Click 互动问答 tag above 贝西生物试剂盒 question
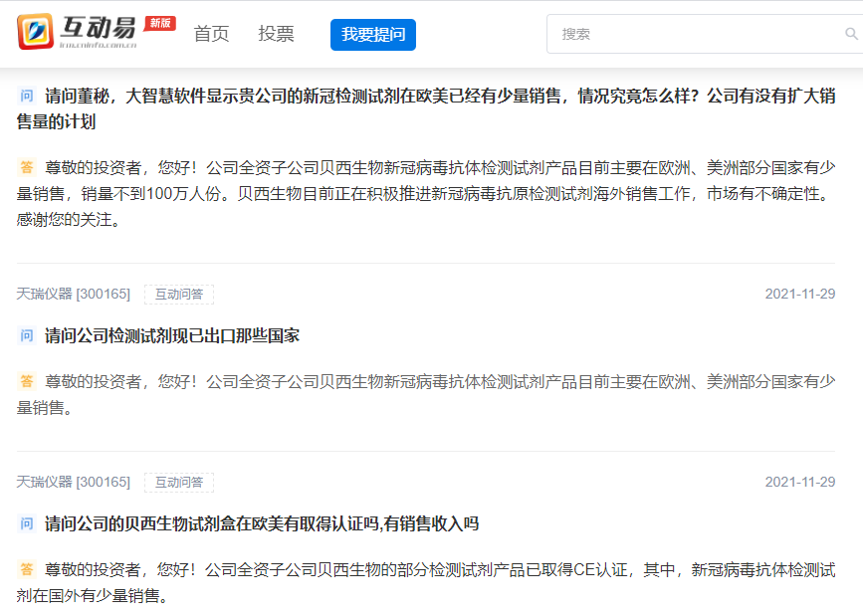The width and height of the screenshot is (863, 616). [179, 483]
